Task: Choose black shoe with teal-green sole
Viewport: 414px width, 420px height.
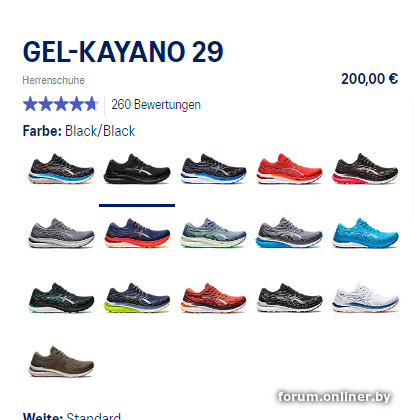Action: coord(61,297)
